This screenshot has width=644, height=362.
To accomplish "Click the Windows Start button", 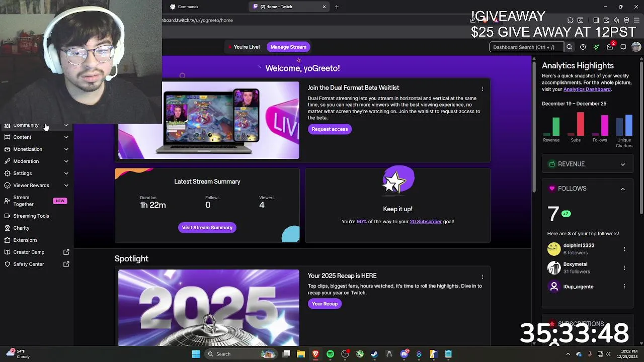I will [196, 354].
